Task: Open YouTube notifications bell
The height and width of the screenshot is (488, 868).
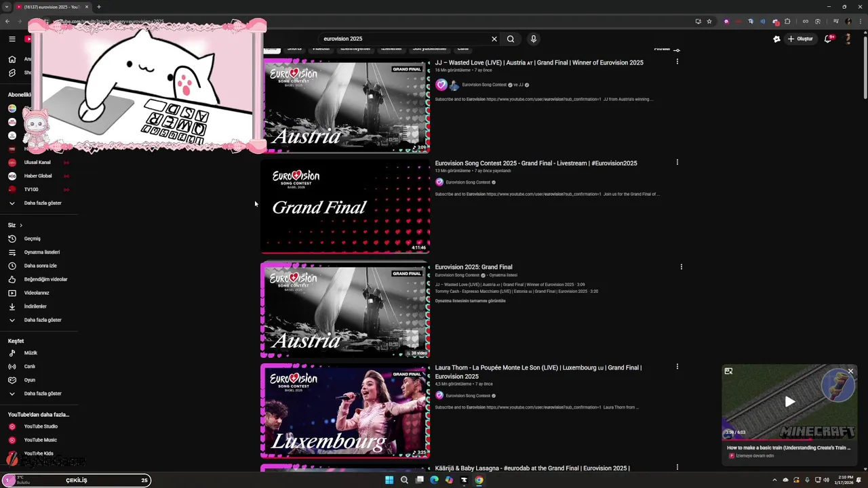Action: 828,39
